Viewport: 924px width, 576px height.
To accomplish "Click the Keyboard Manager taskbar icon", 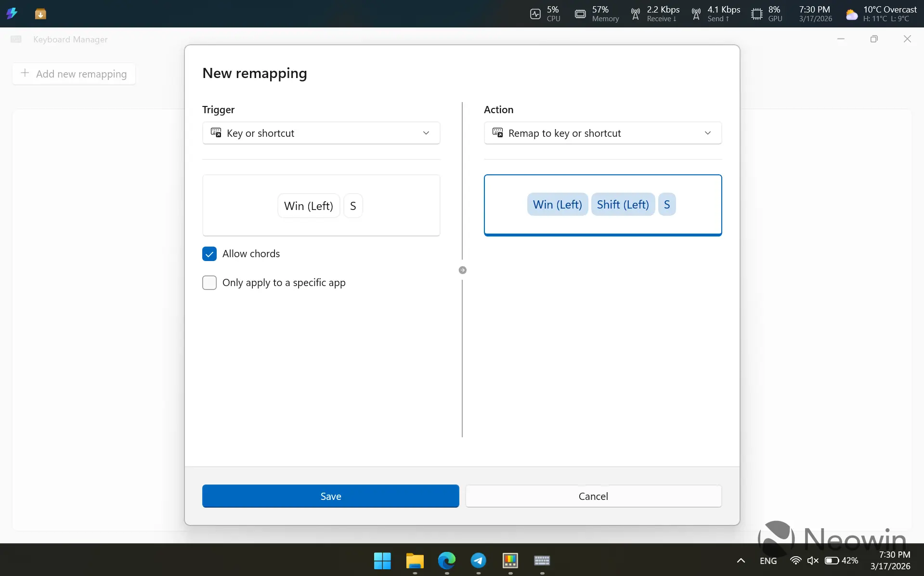I will coord(542,561).
